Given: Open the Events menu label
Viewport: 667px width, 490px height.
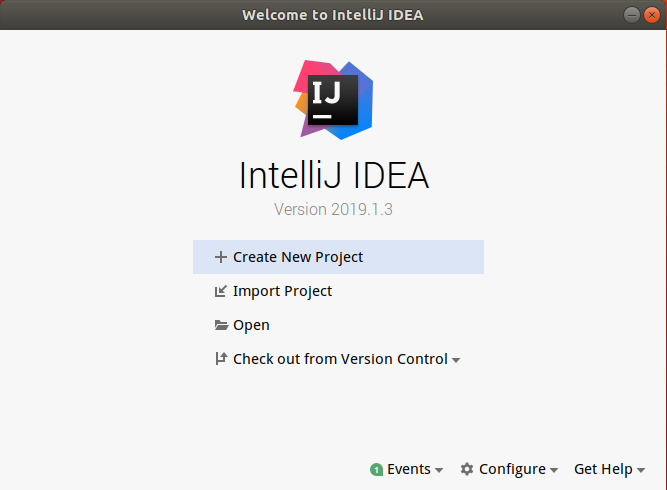Looking at the screenshot, I should point(408,469).
